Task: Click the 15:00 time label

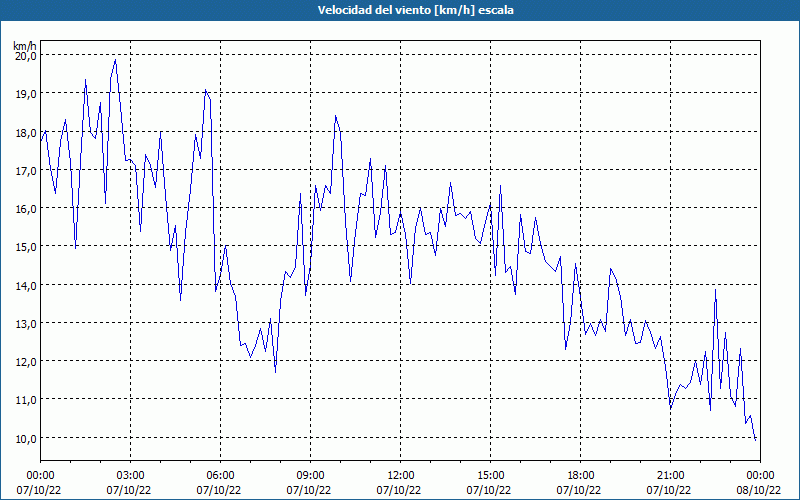Action: pyautogui.click(x=490, y=476)
